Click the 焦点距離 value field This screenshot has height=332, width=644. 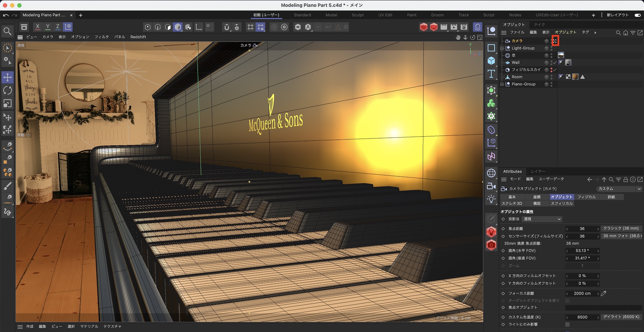[582, 229]
